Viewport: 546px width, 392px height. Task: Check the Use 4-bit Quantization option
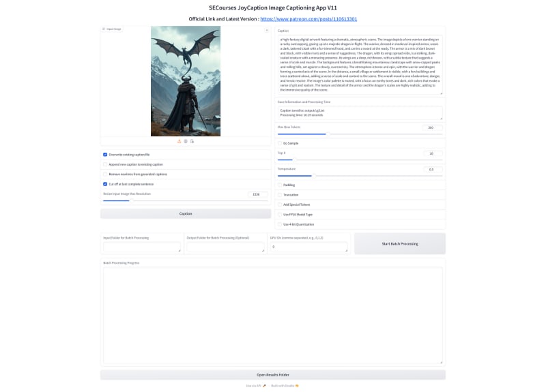click(280, 224)
